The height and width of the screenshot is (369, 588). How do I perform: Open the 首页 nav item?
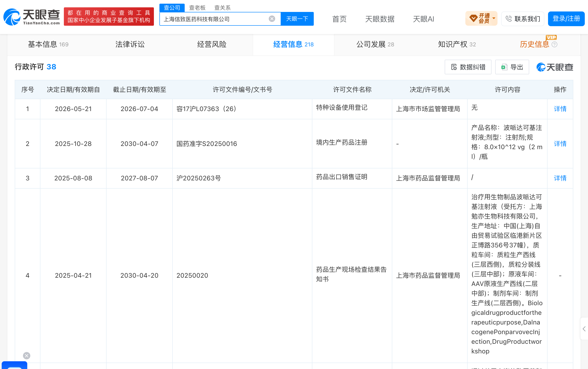[339, 19]
